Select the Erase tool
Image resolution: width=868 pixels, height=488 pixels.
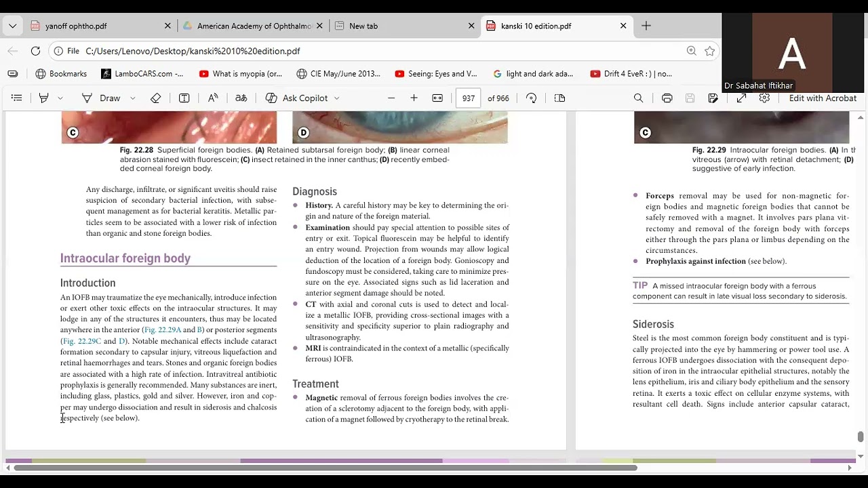(x=156, y=98)
